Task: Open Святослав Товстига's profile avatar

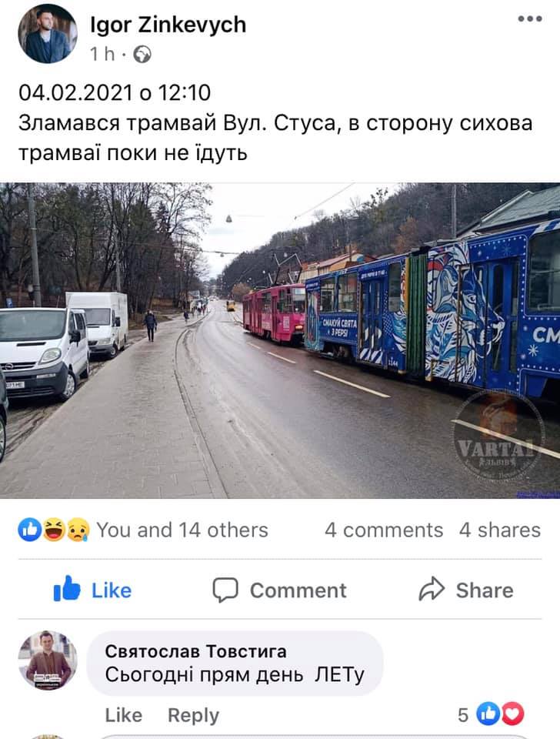Action: coord(48,660)
